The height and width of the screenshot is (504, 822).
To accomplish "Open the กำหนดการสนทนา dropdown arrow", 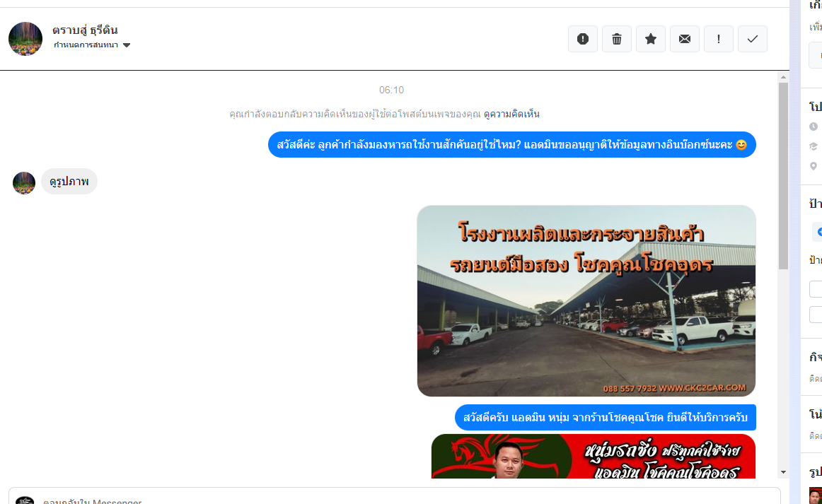I will click(x=127, y=45).
